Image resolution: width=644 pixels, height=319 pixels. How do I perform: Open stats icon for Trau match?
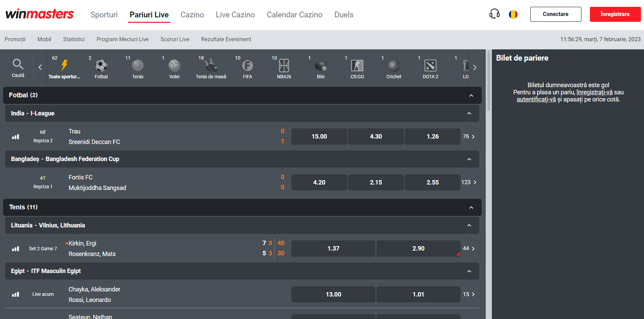[x=16, y=137]
